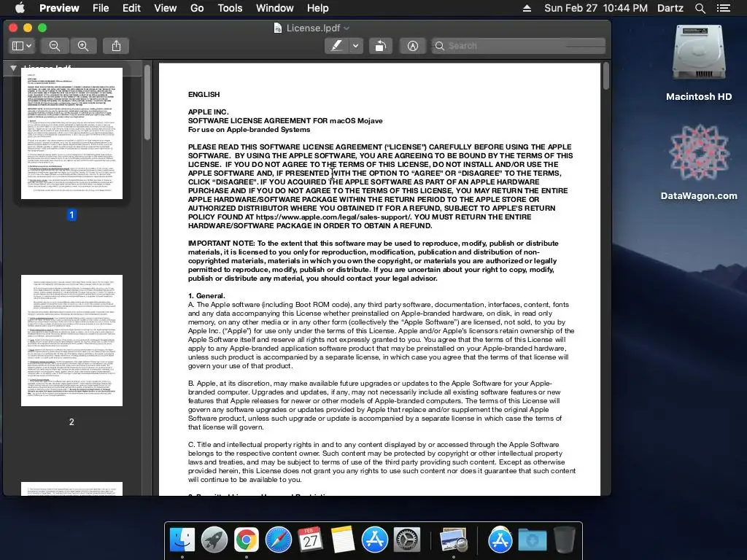Open the Tools menu
The width and height of the screenshot is (747, 560).
coord(230,8)
